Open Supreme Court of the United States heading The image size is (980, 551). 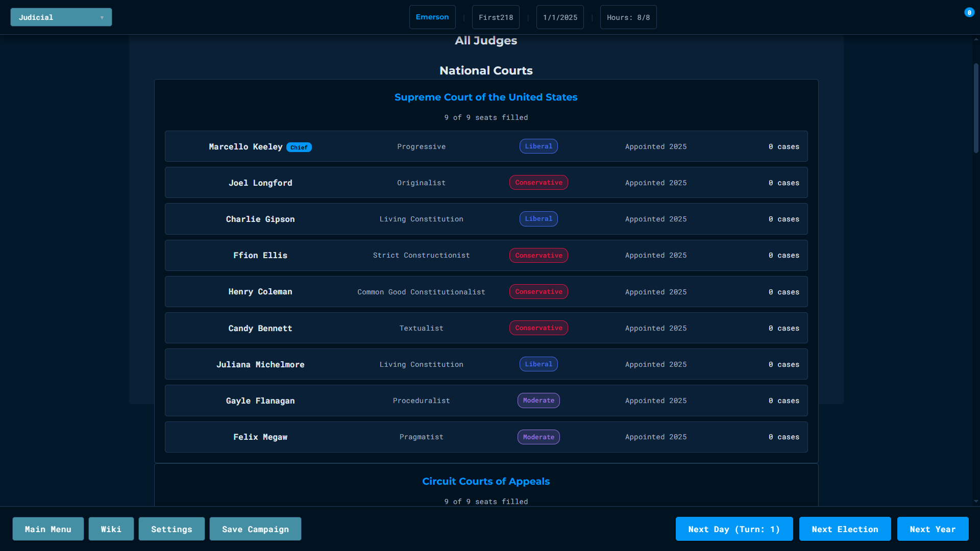pyautogui.click(x=485, y=97)
